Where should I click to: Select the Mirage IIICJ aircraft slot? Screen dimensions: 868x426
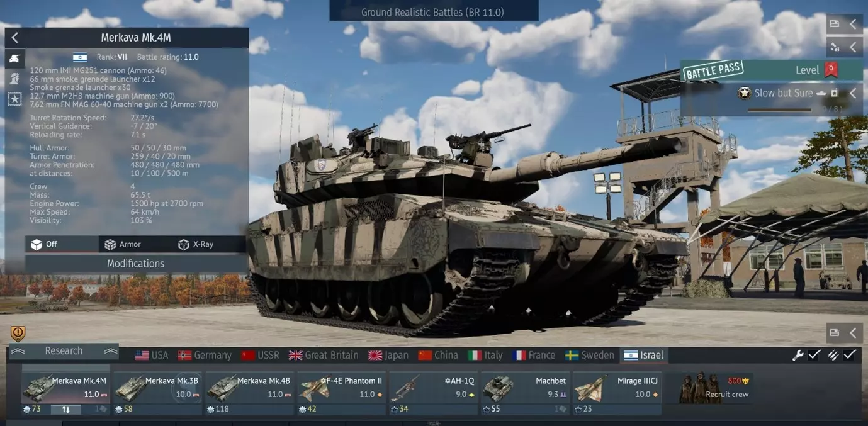(x=617, y=393)
